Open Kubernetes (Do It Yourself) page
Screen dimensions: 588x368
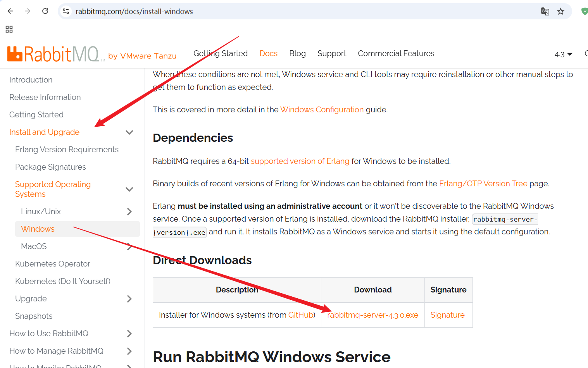pos(63,281)
